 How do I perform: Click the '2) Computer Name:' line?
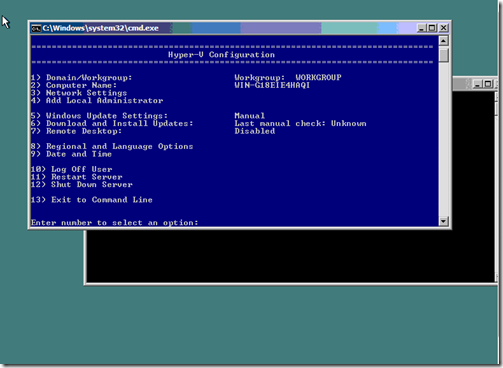point(74,85)
